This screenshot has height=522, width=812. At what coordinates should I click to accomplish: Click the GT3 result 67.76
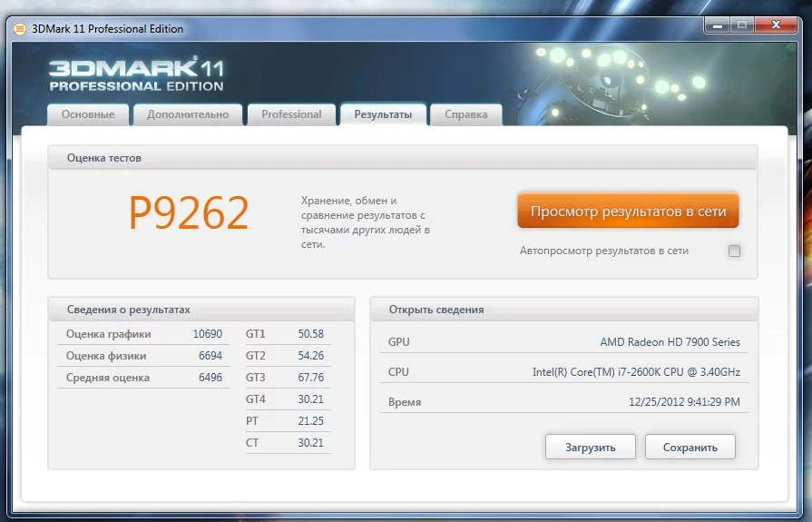[x=310, y=378]
